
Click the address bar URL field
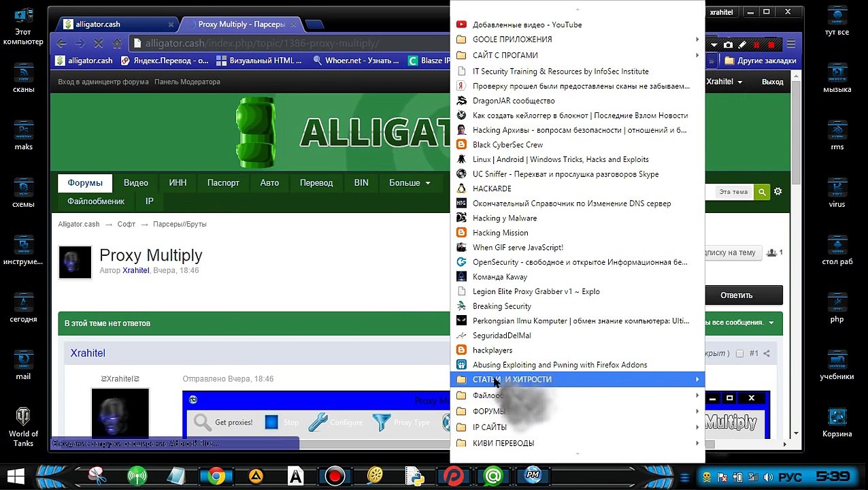click(x=289, y=44)
